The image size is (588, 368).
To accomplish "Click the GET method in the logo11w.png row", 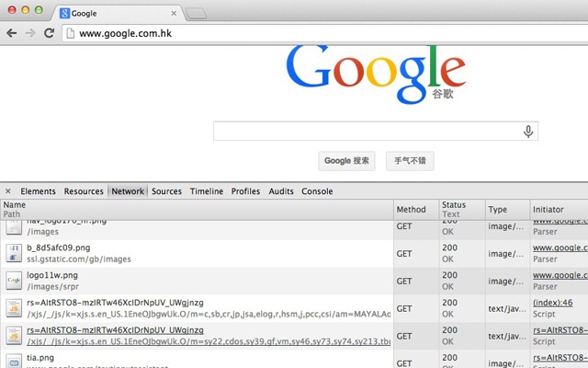I will (404, 281).
